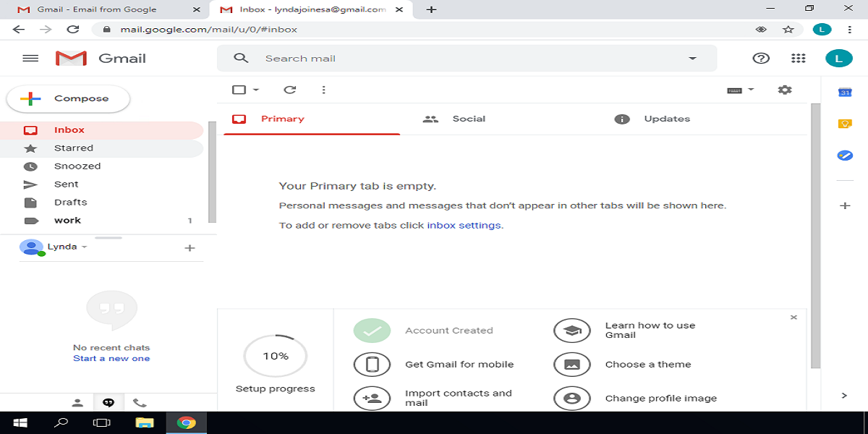Open Google Calendar side panel
The height and width of the screenshot is (434, 868).
click(844, 92)
